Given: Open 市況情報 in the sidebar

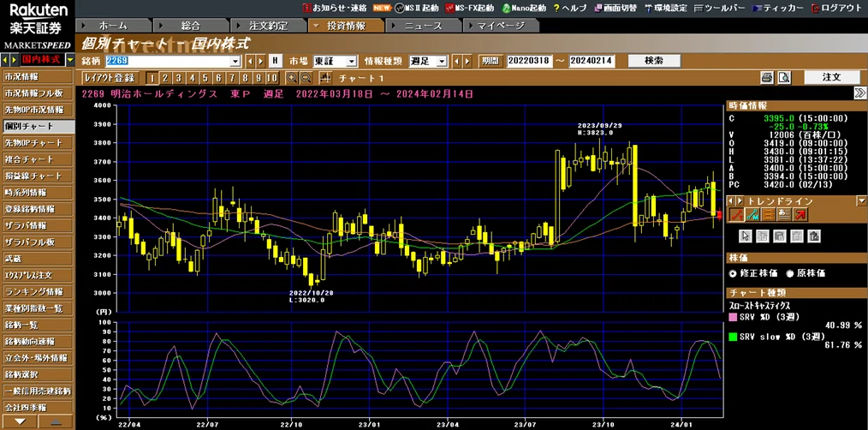Looking at the screenshot, I should (x=38, y=76).
